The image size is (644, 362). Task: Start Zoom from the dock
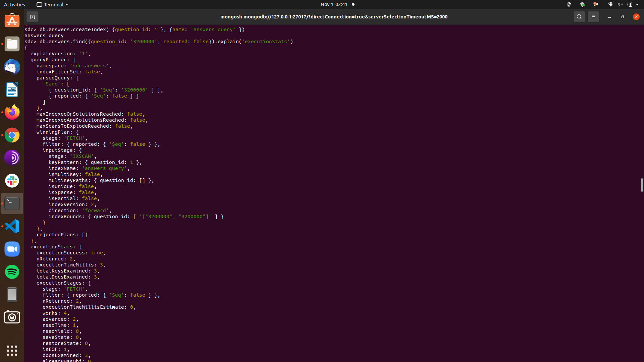(12, 249)
